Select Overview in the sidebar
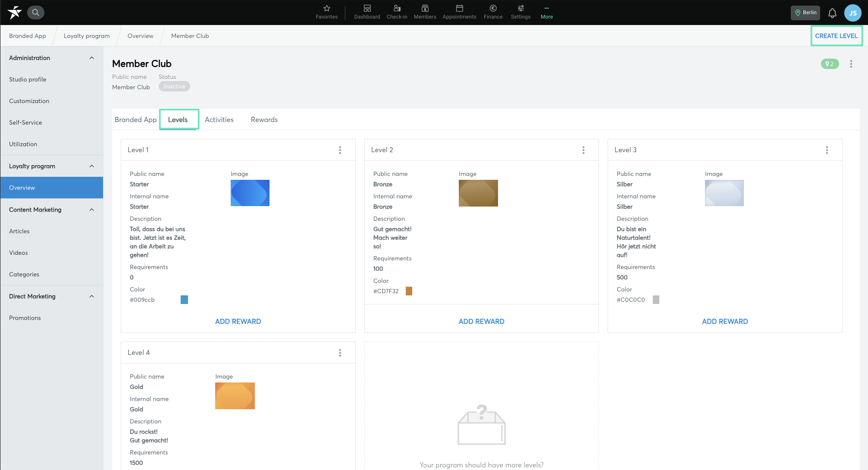The height and width of the screenshot is (470, 868). pos(52,188)
